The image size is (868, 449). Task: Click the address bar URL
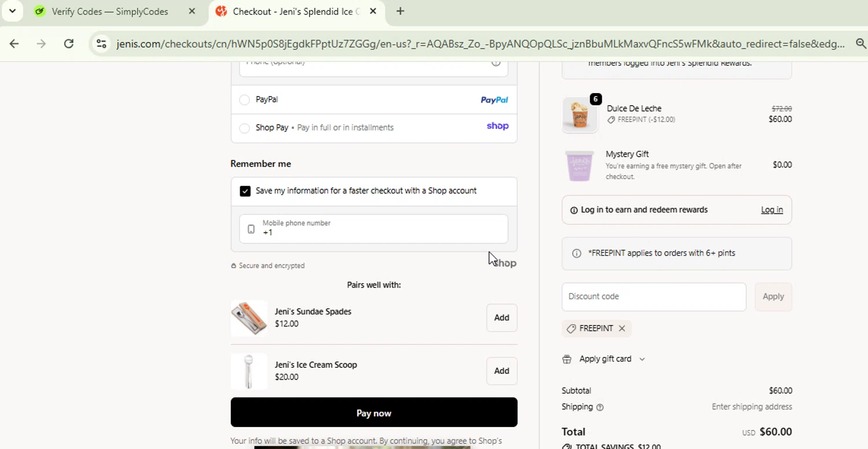pos(480,44)
